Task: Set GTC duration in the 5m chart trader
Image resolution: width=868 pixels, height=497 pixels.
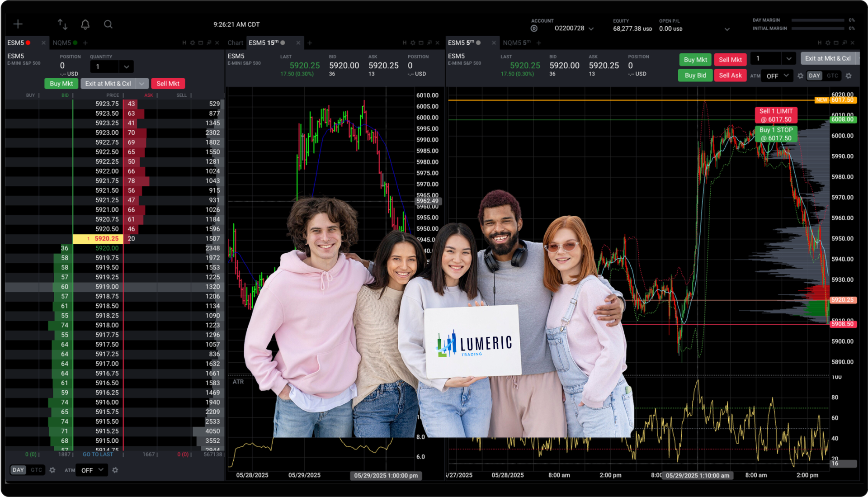Action: tap(832, 76)
